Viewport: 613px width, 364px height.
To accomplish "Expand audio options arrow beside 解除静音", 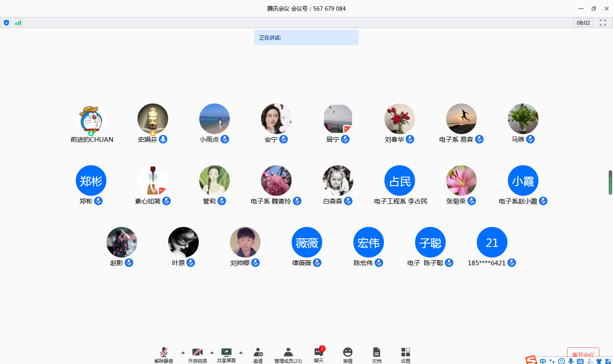I will [183, 353].
